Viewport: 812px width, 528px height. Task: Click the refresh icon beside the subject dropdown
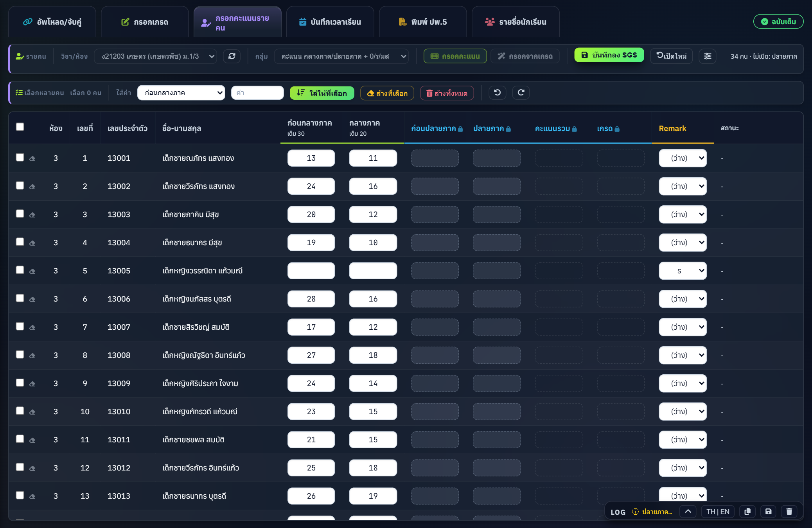click(232, 56)
